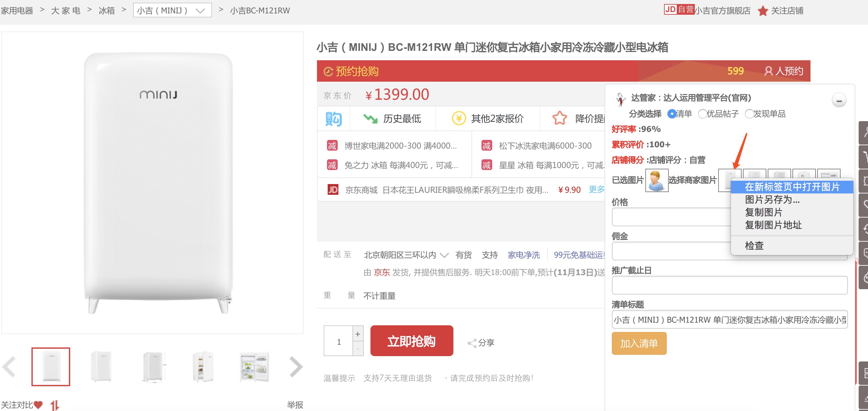Click the 松下冰洗家电满6000-300 promotion
The width and height of the screenshot is (868, 411).
545,146
